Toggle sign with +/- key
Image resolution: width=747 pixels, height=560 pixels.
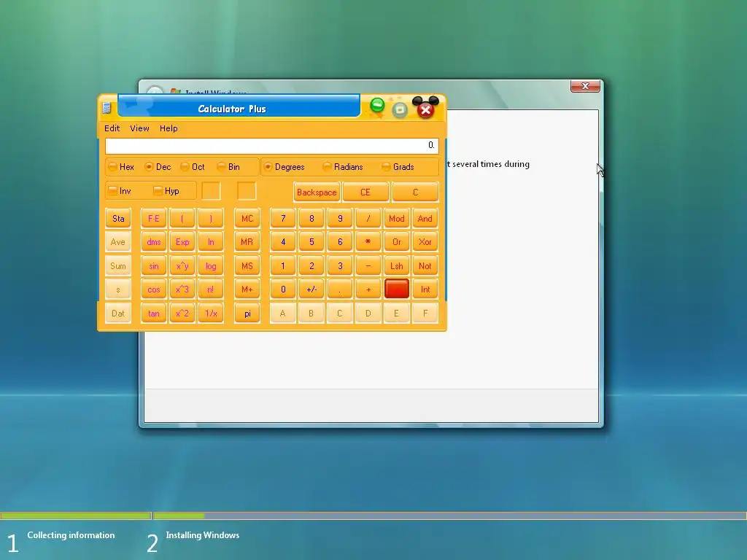click(311, 289)
